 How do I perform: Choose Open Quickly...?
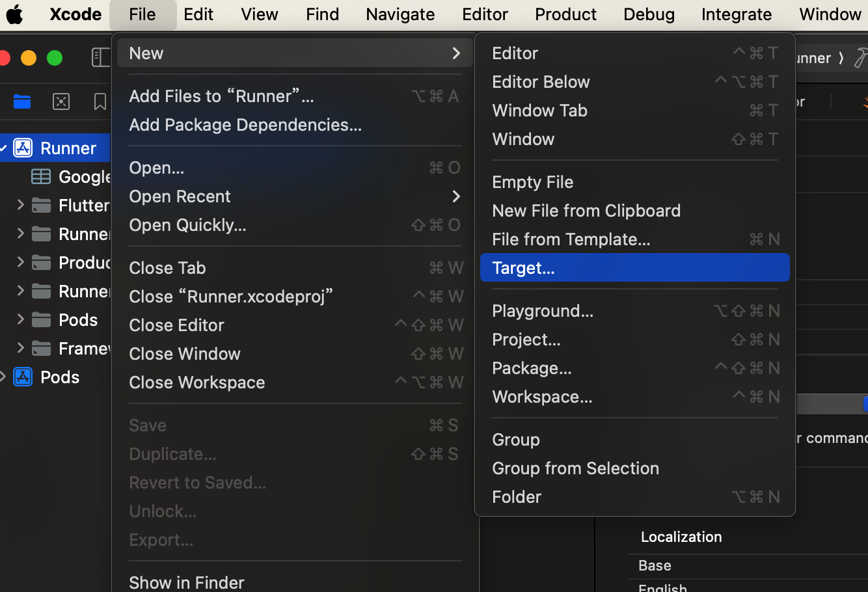pyautogui.click(x=295, y=224)
